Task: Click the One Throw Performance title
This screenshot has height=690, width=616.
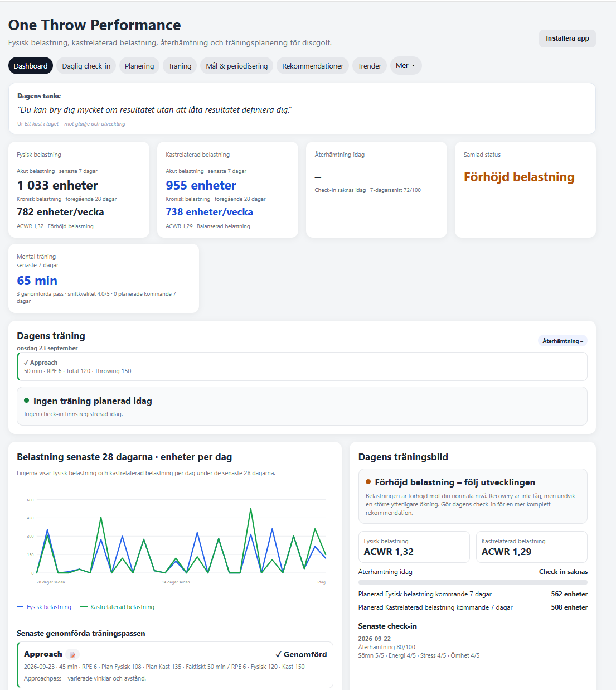Action: click(x=95, y=25)
